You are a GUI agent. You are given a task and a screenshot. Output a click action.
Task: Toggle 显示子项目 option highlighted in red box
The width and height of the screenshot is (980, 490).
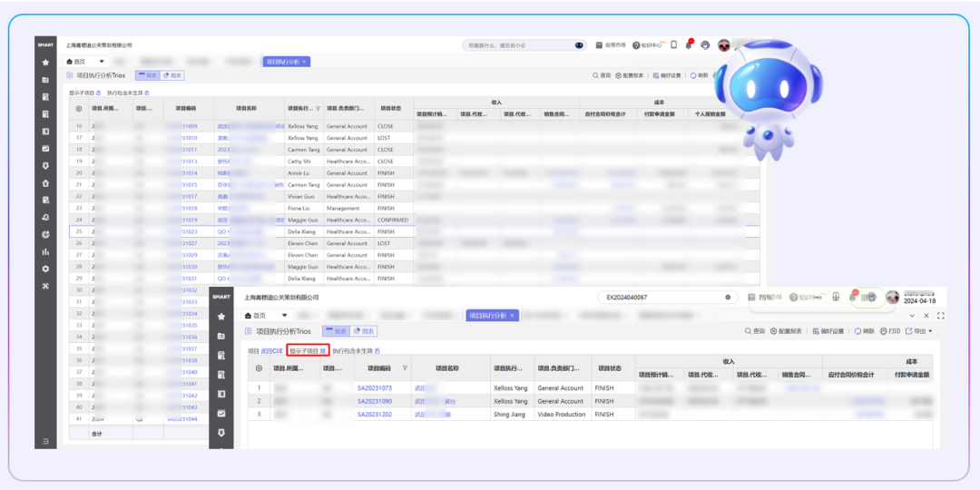point(307,350)
